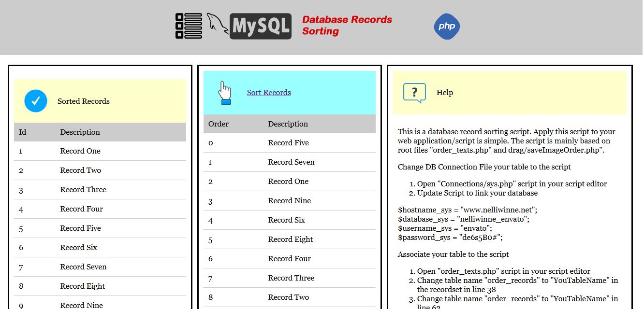Click 'Change DB Connection File' paragraph

coord(484,167)
